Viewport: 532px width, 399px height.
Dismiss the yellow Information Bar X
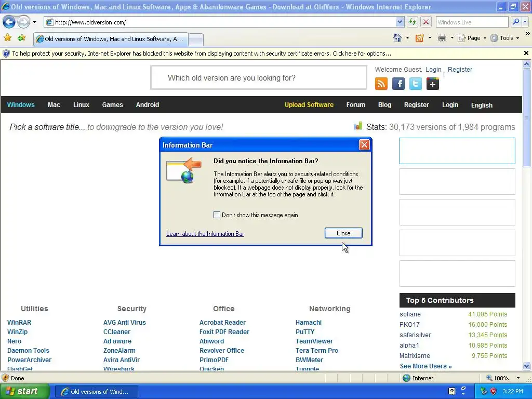[526, 54]
